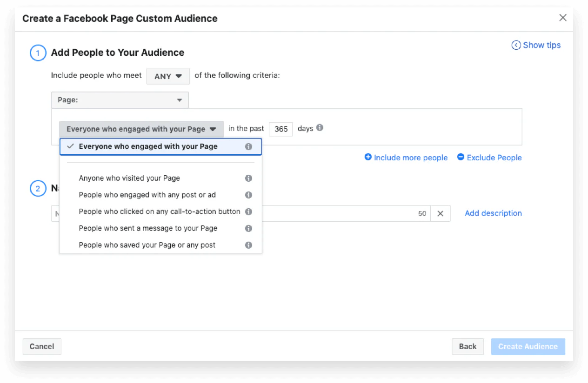
Task: Click 'Add description' link
Action: click(x=493, y=213)
